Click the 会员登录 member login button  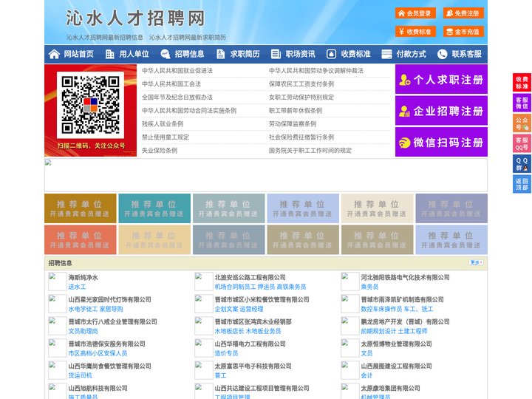pyautogui.click(x=415, y=13)
